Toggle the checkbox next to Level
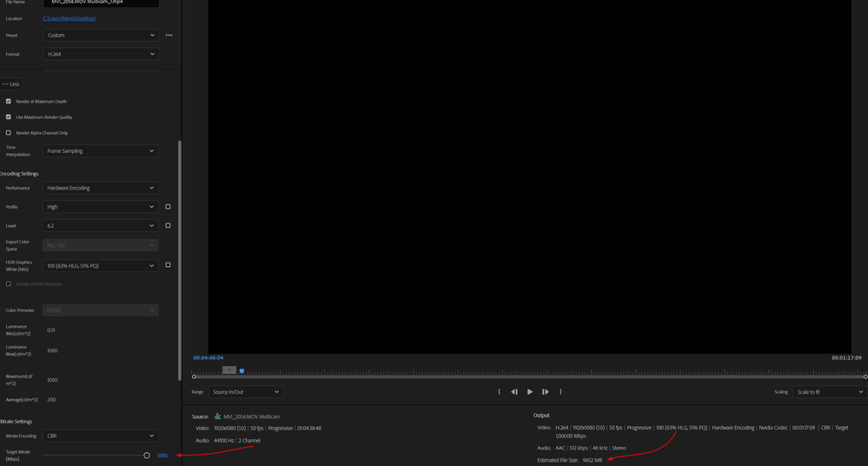868x466 pixels. click(168, 225)
